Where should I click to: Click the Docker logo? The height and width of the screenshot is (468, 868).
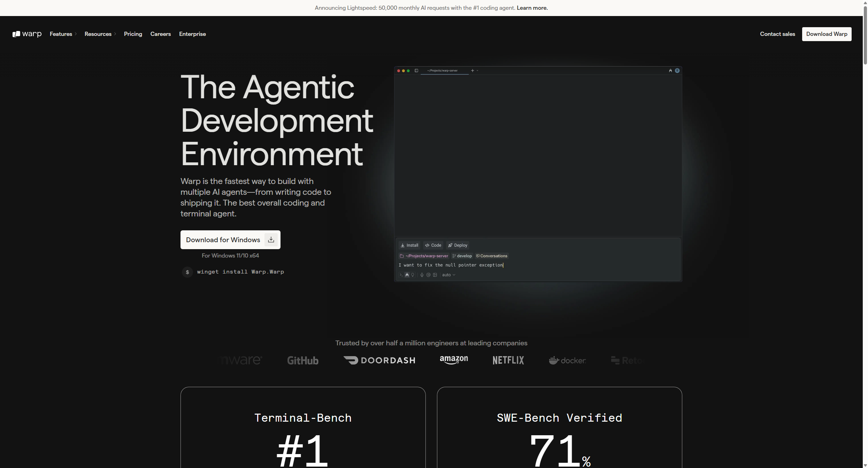567,360
